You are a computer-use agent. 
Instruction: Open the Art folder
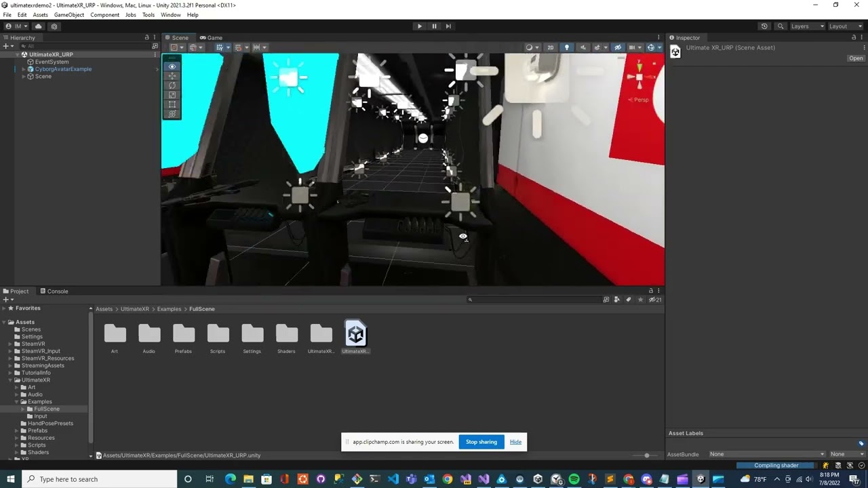pyautogui.click(x=115, y=333)
